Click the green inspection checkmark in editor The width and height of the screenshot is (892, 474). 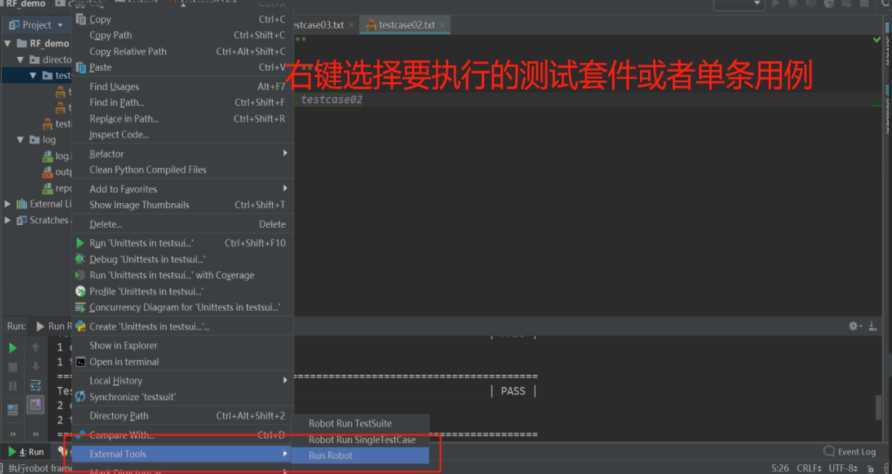[877, 40]
